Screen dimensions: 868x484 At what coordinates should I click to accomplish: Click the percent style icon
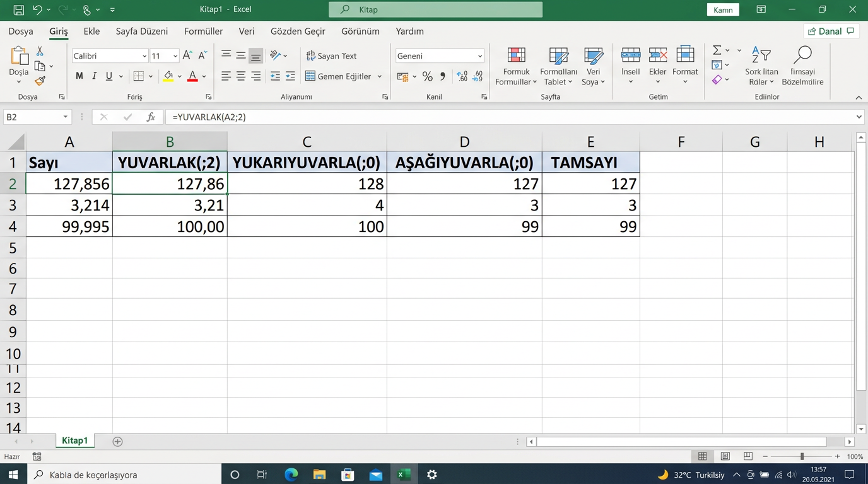coord(427,76)
